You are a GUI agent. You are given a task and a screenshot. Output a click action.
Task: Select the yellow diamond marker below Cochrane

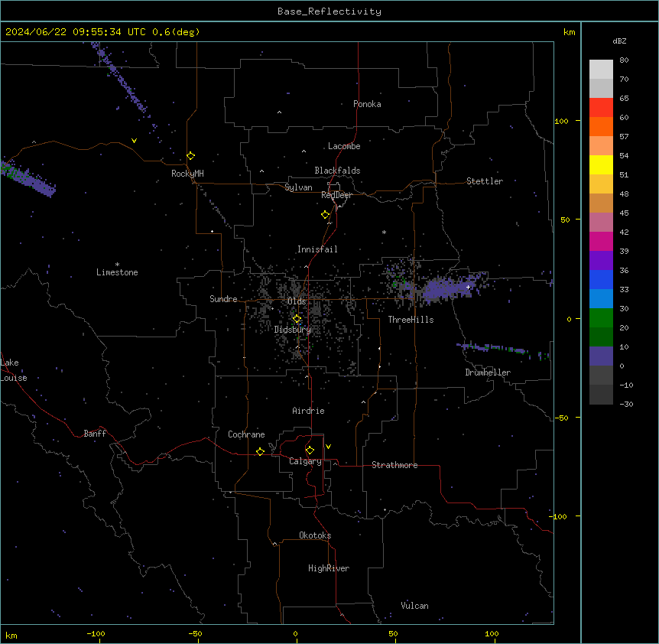pos(260,451)
